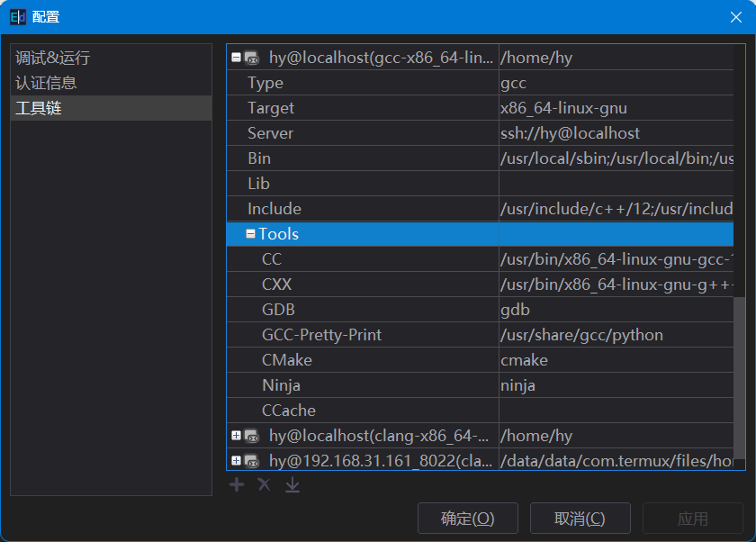Click the download arrow icon below list
The height and width of the screenshot is (542, 756).
(x=292, y=485)
